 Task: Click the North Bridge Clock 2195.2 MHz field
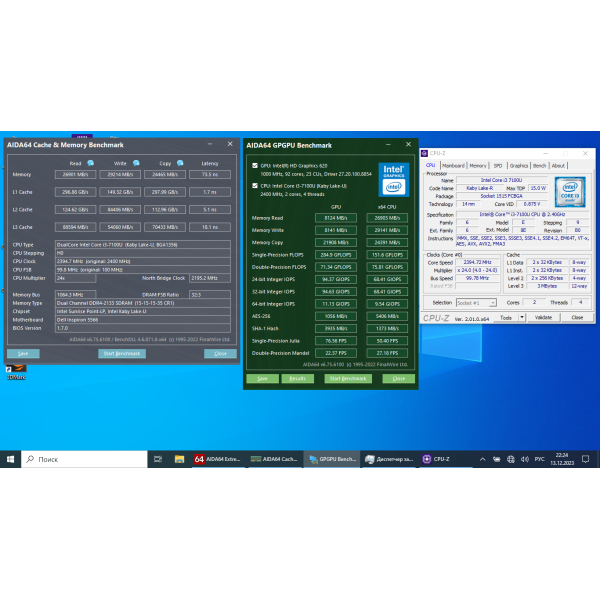pyautogui.click(x=210, y=278)
